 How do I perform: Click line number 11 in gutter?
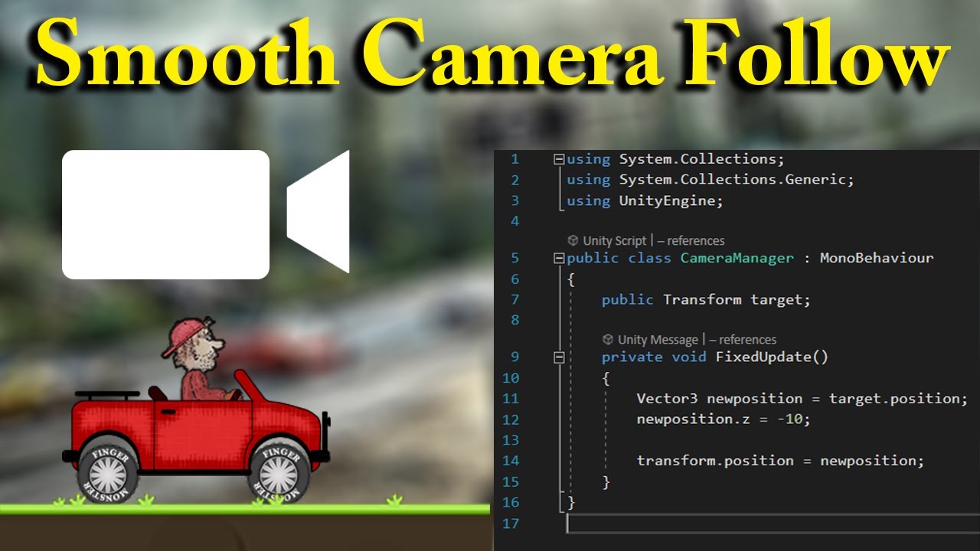pyautogui.click(x=511, y=399)
